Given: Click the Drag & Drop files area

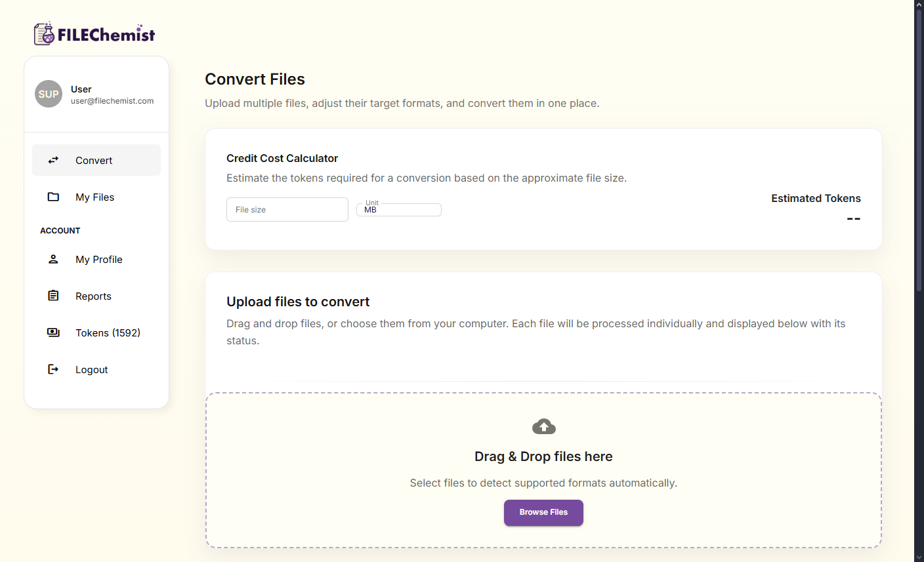Looking at the screenshot, I should (x=543, y=470).
